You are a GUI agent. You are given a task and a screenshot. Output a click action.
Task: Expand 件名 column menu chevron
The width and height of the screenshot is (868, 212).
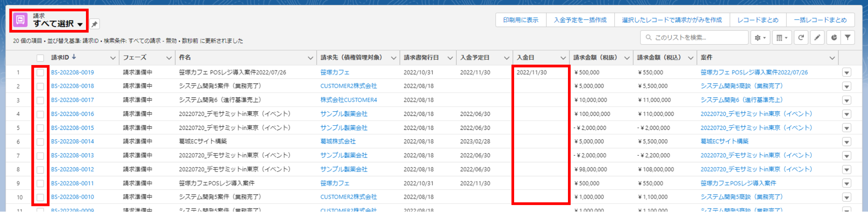[310, 58]
